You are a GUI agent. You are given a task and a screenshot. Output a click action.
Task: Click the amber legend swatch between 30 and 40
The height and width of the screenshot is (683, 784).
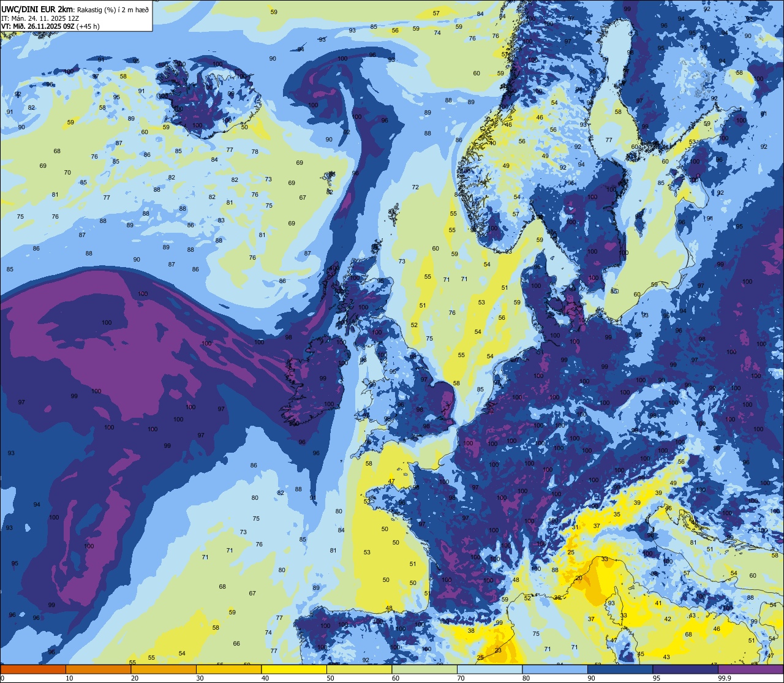pyautogui.click(x=228, y=669)
